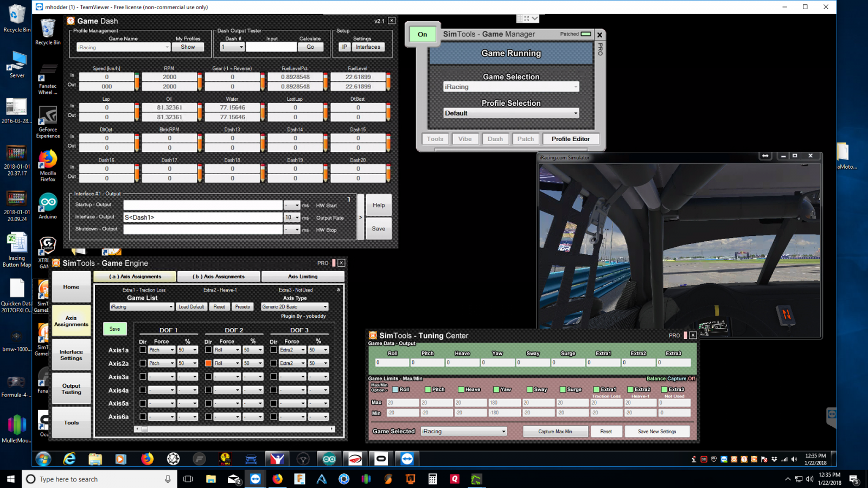The width and height of the screenshot is (868, 488).
Task: Switch to Axis Limiting tab
Action: pos(303,277)
